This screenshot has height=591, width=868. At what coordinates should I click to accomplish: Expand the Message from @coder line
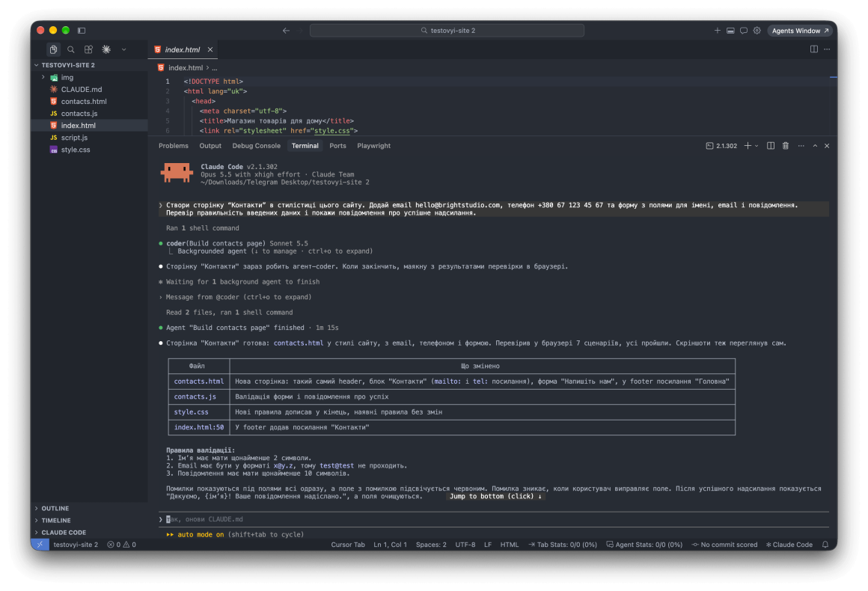235,297
